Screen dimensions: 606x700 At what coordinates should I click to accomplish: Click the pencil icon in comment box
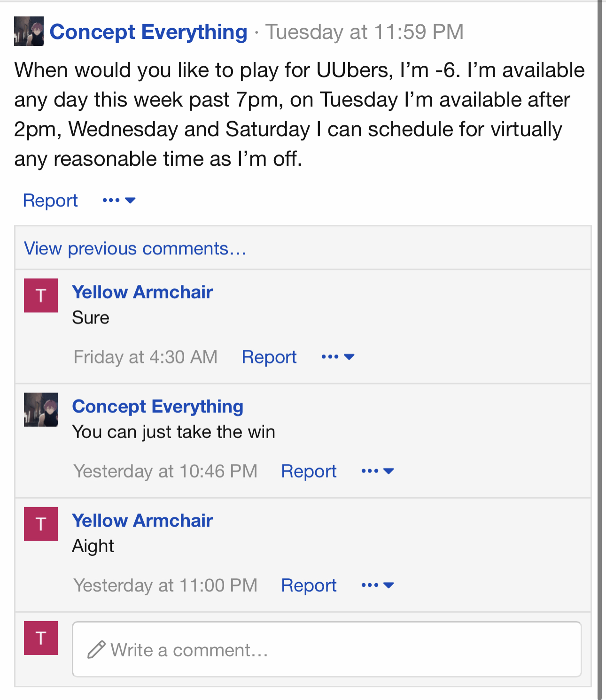(x=96, y=650)
